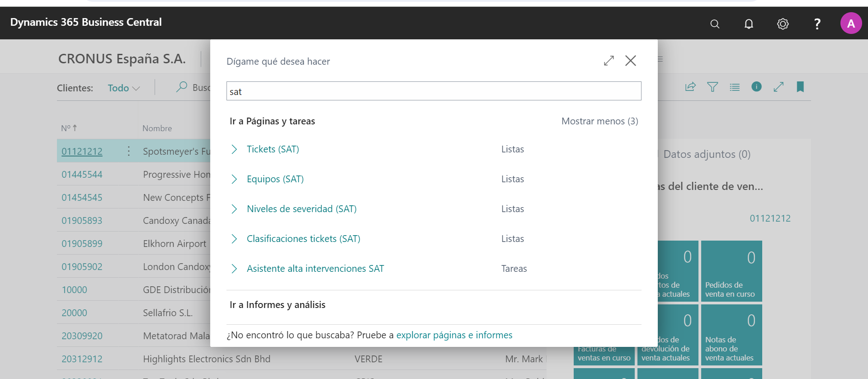Open the help question mark

point(817,24)
